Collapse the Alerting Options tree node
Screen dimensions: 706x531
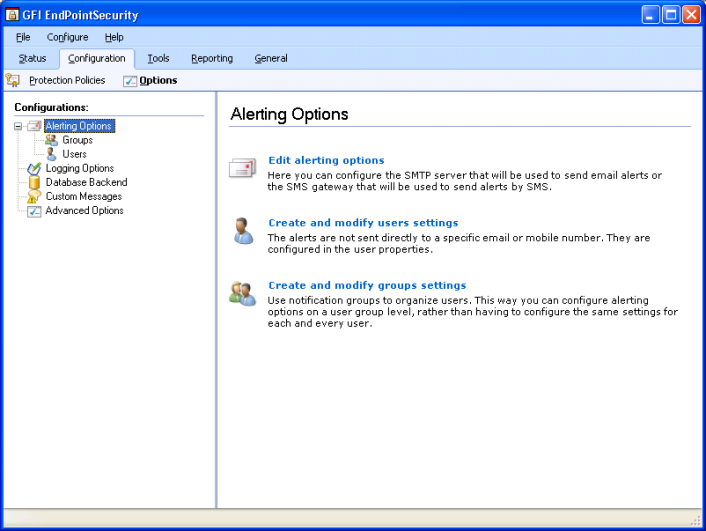coord(18,126)
